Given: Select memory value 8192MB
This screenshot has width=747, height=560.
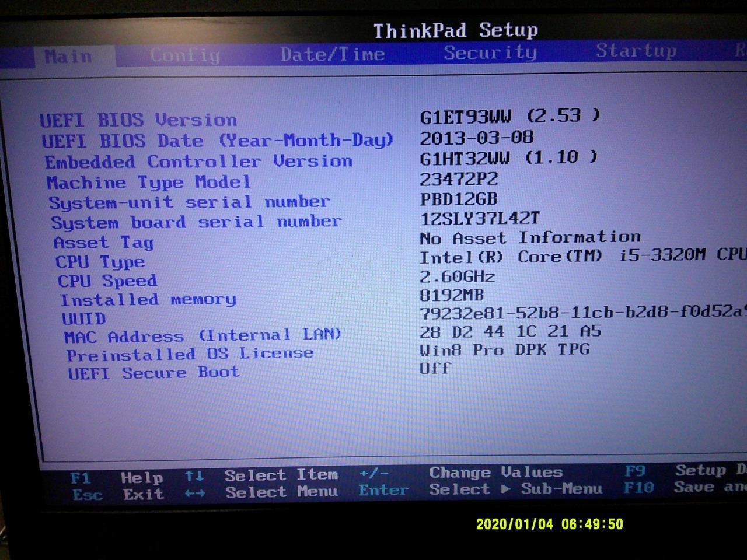Looking at the screenshot, I should 452,295.
